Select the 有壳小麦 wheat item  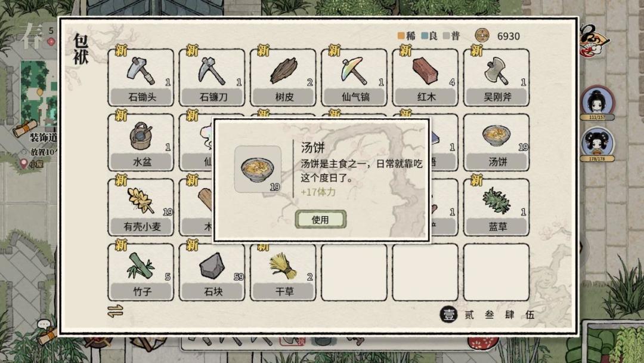(141, 207)
